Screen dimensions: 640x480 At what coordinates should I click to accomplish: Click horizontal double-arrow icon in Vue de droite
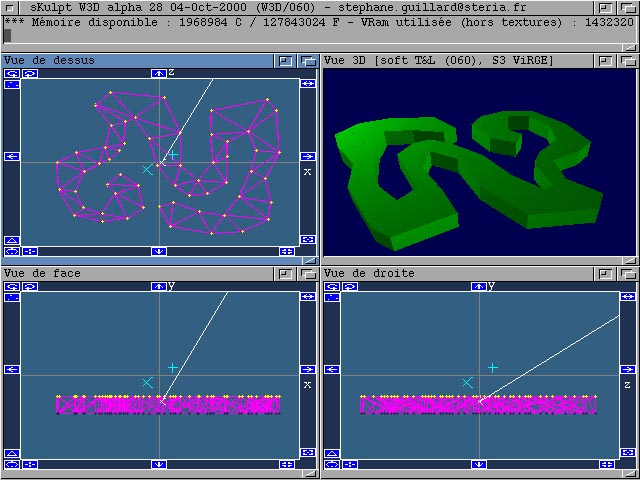click(x=628, y=296)
